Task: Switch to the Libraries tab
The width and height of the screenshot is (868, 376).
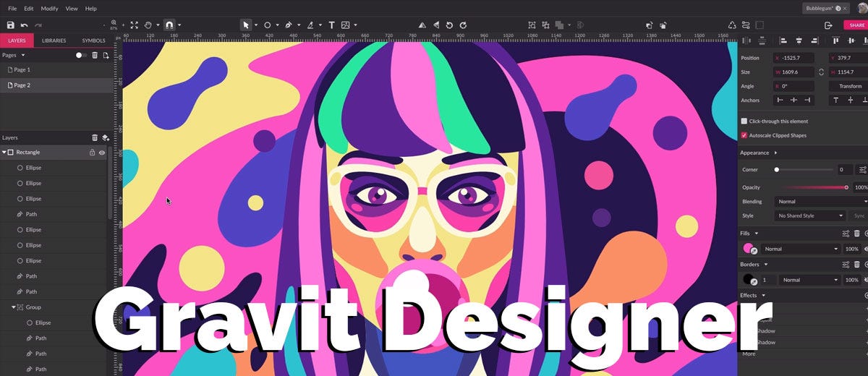Action: [x=54, y=40]
